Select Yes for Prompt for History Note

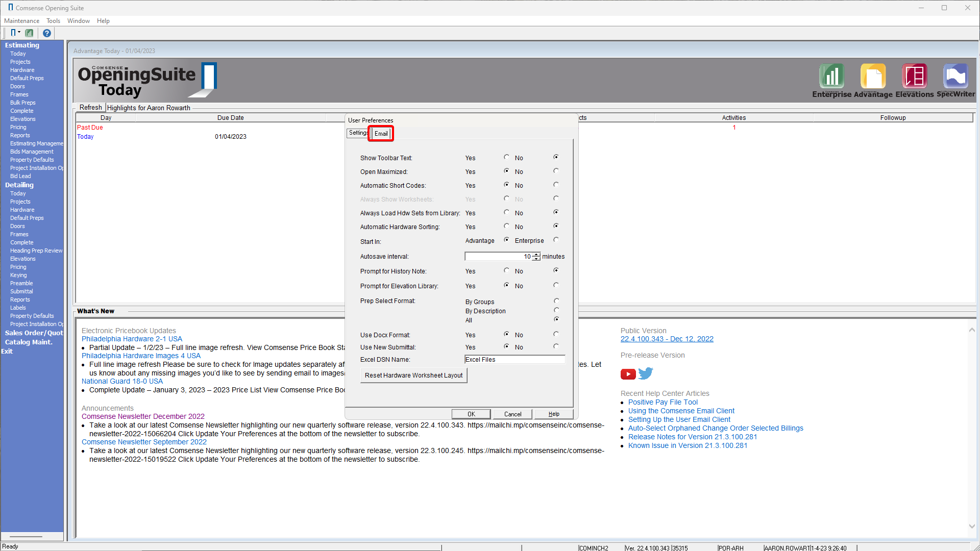pos(506,270)
